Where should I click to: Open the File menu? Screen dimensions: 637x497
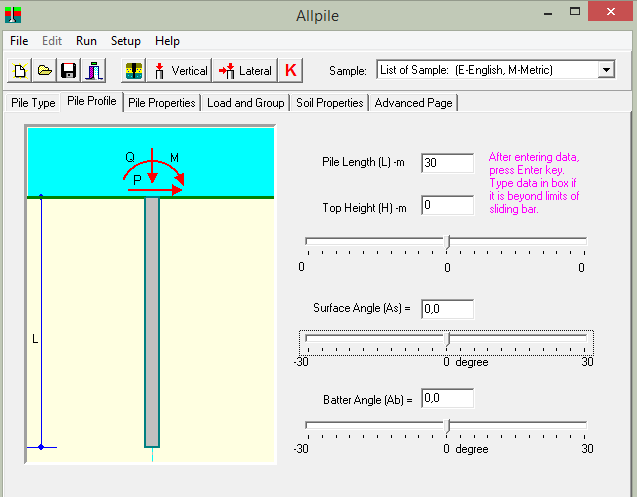19,41
